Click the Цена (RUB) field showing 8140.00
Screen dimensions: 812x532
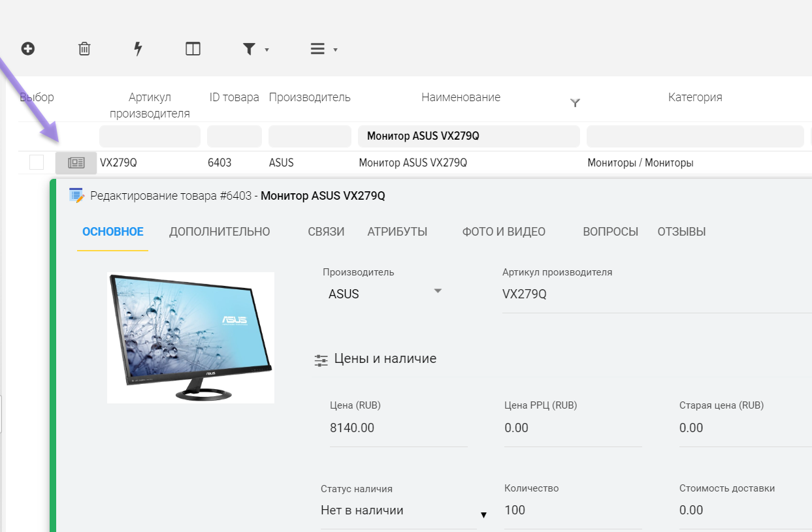[398, 428]
